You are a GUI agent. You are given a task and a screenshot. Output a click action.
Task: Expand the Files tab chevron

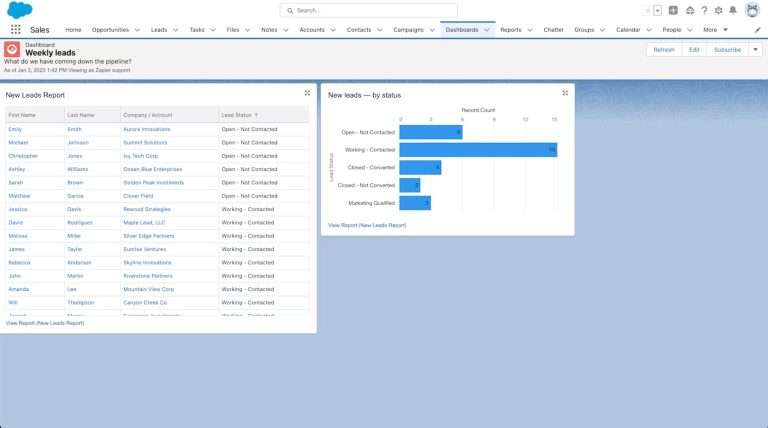(247, 30)
